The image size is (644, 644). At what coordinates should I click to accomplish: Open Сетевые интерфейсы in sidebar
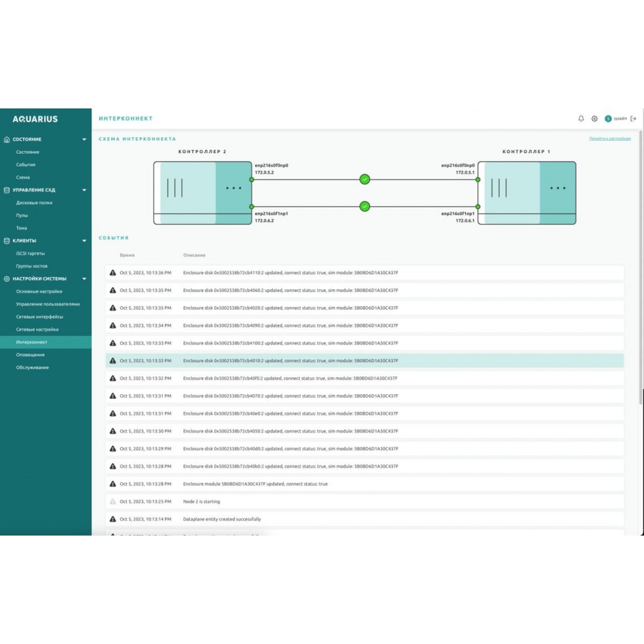coord(39,317)
